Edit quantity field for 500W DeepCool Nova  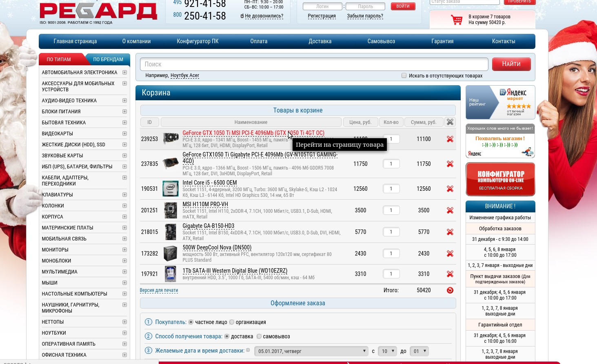pyautogui.click(x=391, y=254)
